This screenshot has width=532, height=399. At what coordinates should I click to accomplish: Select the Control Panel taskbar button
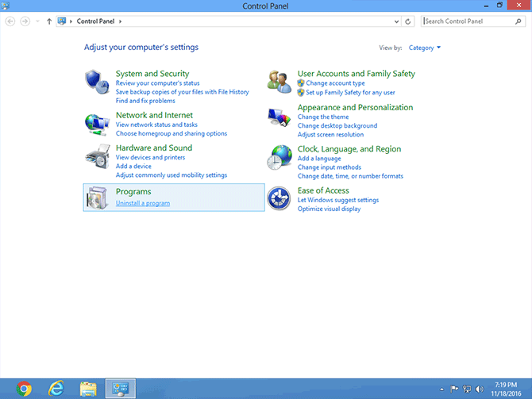(121, 389)
